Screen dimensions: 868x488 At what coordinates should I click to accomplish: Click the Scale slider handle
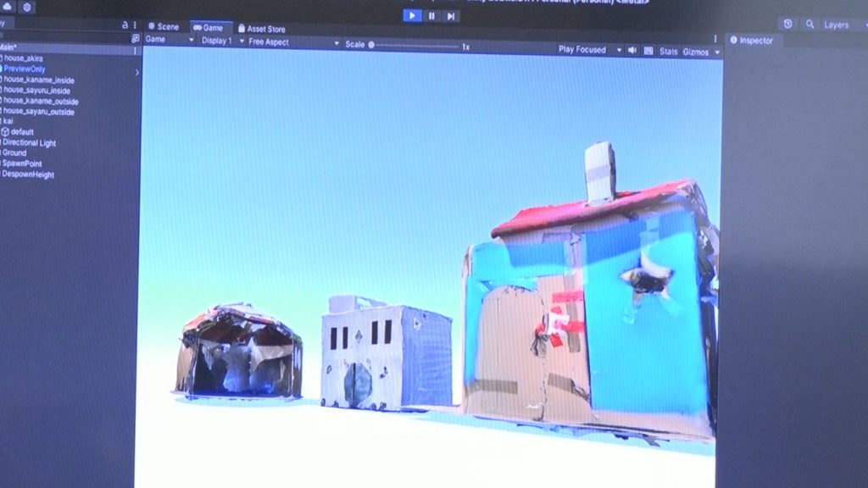[371, 44]
